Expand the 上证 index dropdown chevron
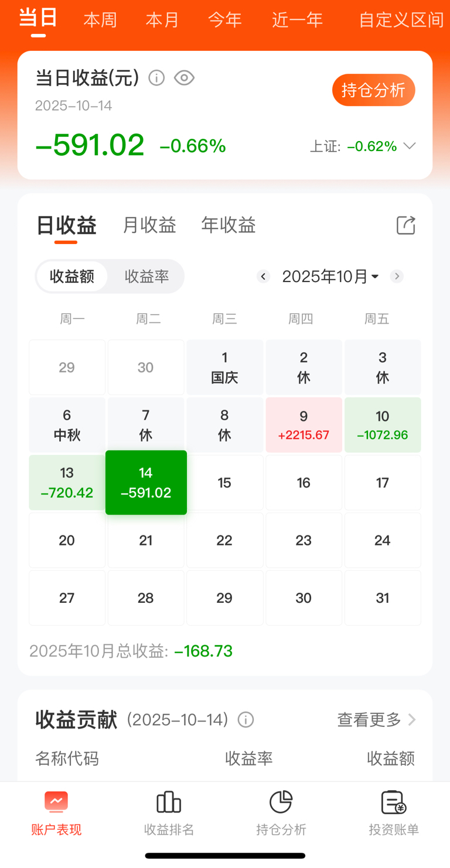 point(410,146)
